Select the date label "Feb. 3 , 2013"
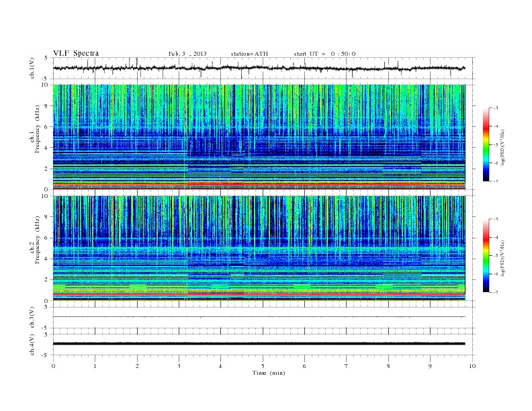532x411 pixels. [x=187, y=54]
